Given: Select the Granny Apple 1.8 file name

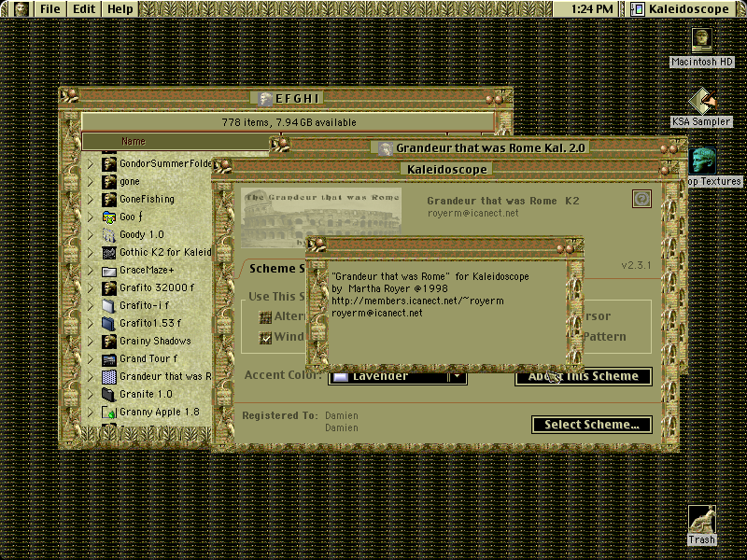Looking at the screenshot, I should tap(160, 413).
